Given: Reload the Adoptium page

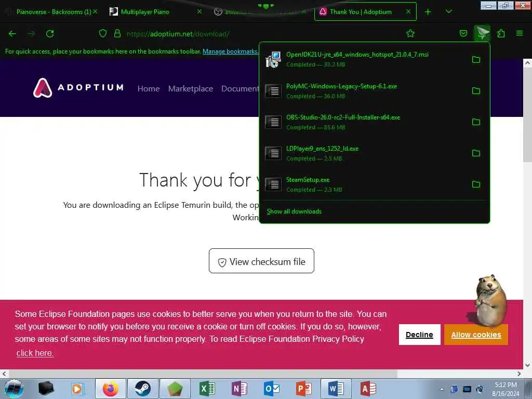Looking at the screenshot, I should (x=50, y=34).
